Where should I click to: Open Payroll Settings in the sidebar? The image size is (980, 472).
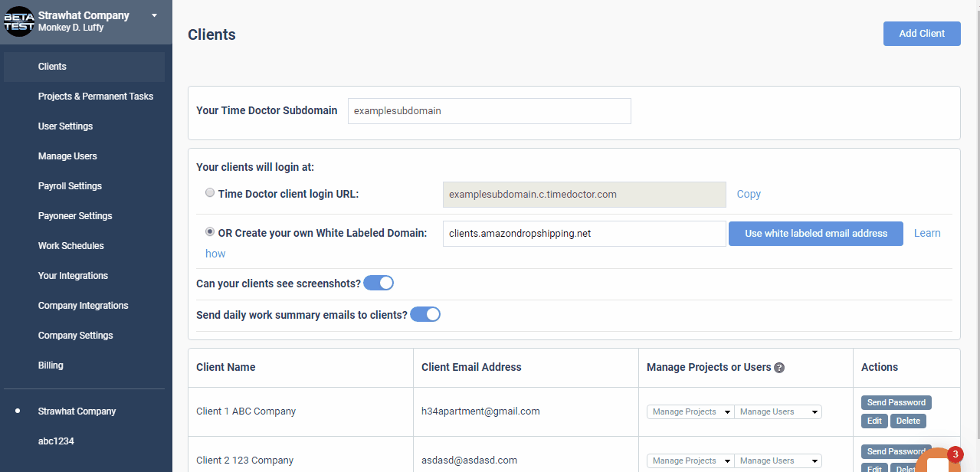(70, 185)
